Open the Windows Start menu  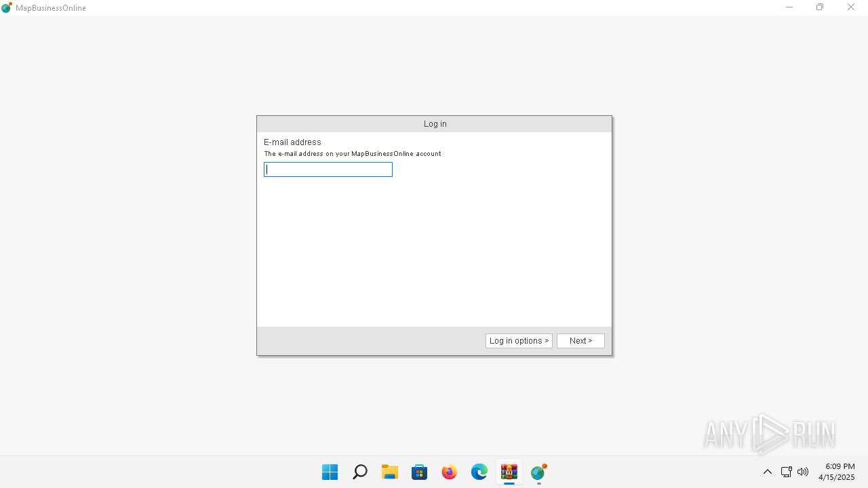tap(330, 472)
